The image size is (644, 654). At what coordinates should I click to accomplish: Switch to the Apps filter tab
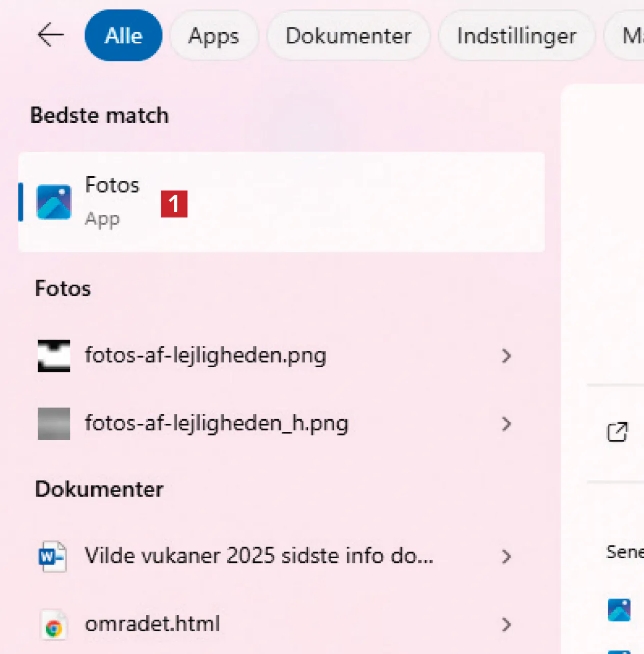pyautogui.click(x=213, y=36)
